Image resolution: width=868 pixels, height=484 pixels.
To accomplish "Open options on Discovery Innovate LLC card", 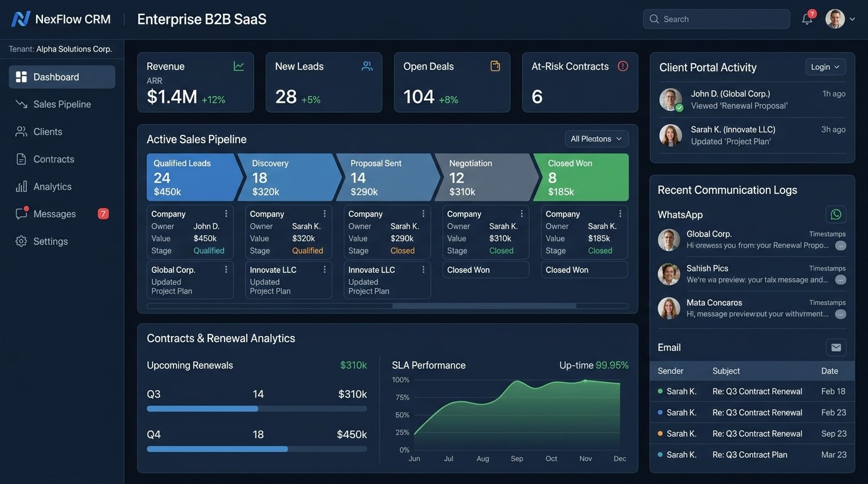I will 324,269.
